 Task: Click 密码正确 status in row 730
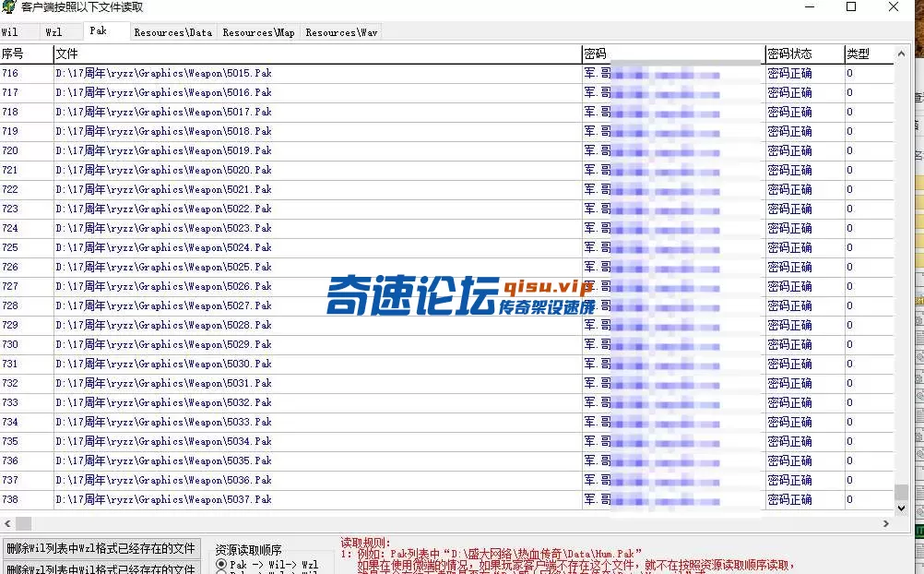[x=789, y=344]
